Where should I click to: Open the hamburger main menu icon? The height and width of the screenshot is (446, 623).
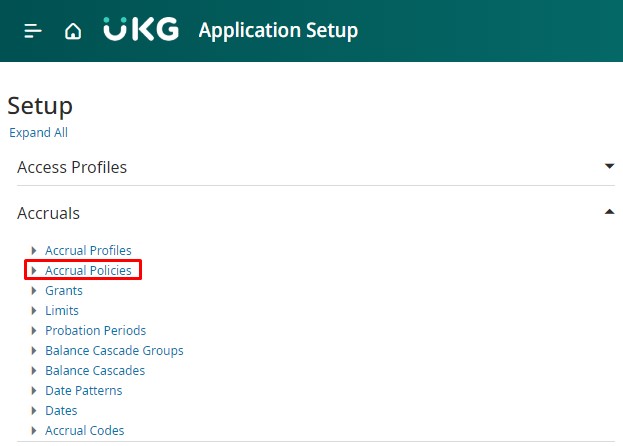(x=33, y=31)
